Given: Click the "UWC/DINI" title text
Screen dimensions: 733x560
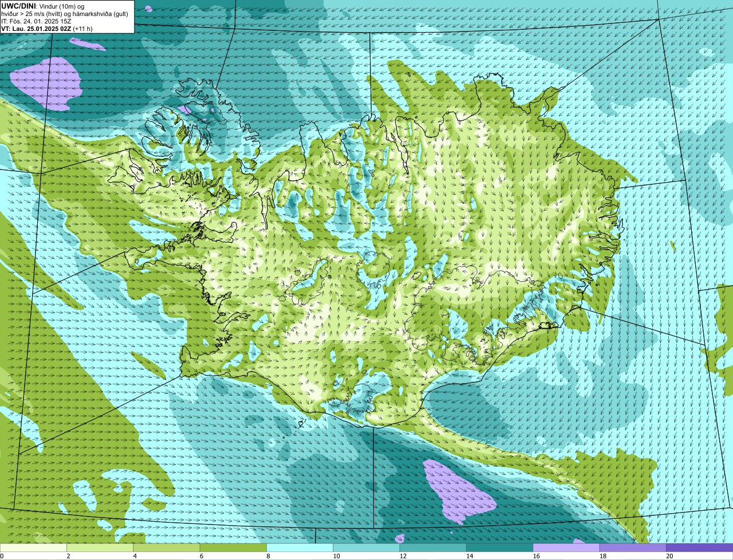Looking at the screenshot, I should [x=18, y=5].
